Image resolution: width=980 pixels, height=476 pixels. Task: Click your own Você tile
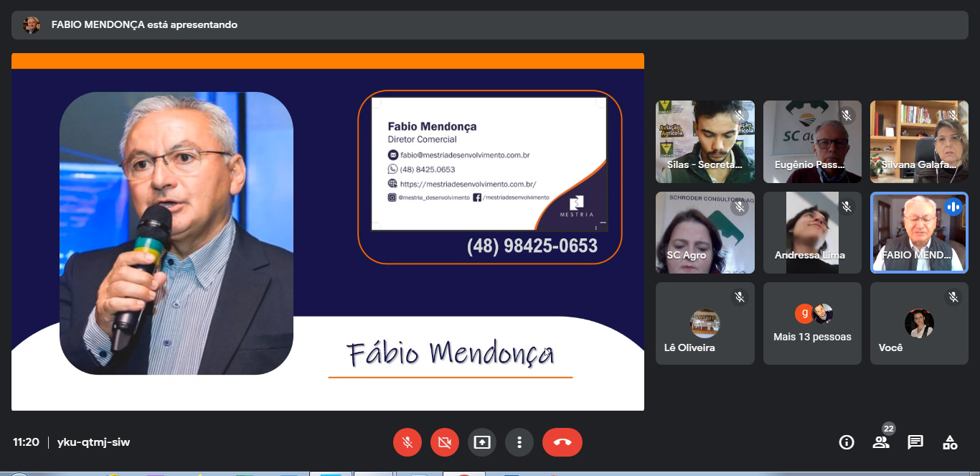pyautogui.click(x=919, y=324)
